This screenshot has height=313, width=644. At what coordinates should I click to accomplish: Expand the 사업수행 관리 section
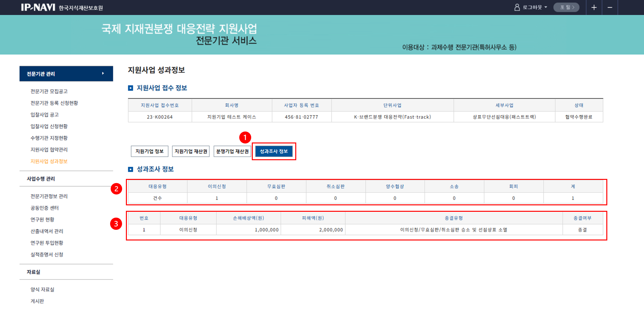click(41, 179)
